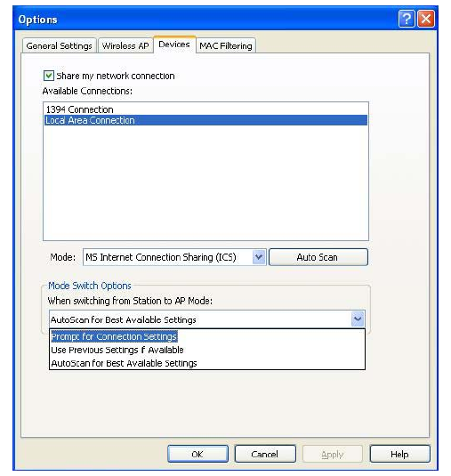Select Local Area Connection entry
Viewport: 451px width, 476px height.
coord(205,120)
